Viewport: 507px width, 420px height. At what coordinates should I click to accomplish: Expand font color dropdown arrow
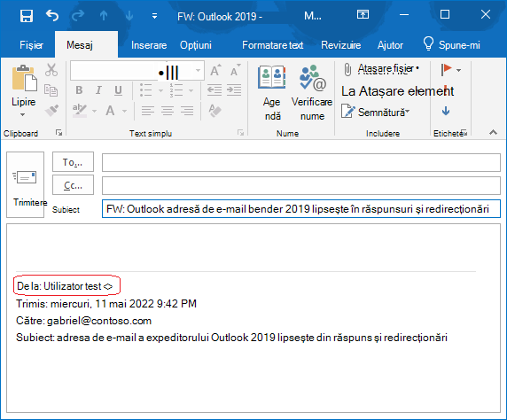[124, 112]
